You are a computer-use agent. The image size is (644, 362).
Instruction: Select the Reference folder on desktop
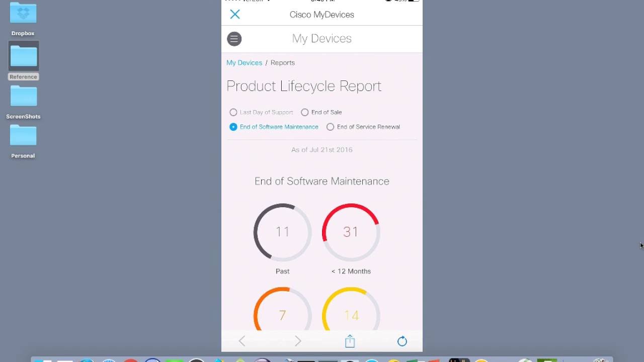tap(23, 61)
